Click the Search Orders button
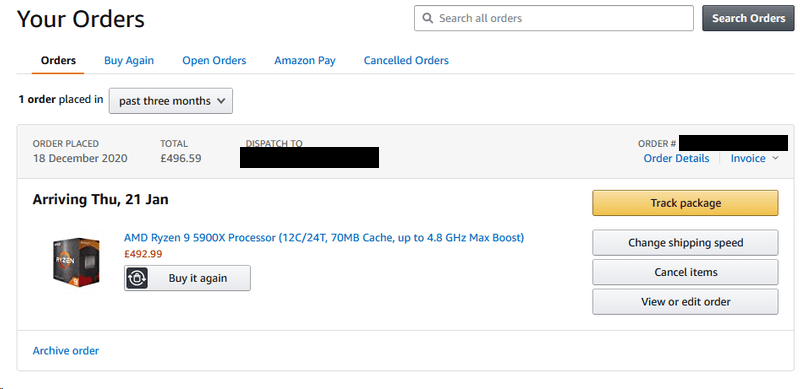This screenshot has width=800, height=389. point(748,18)
